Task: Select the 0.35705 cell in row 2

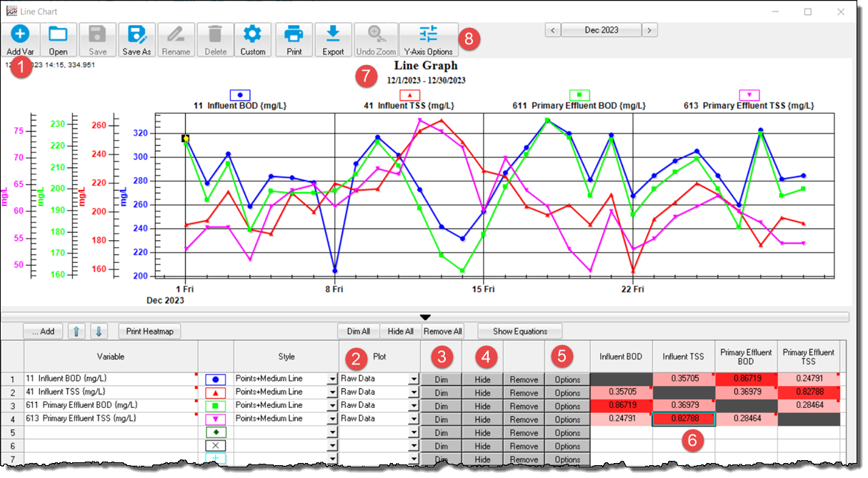Action: pyautogui.click(x=622, y=392)
